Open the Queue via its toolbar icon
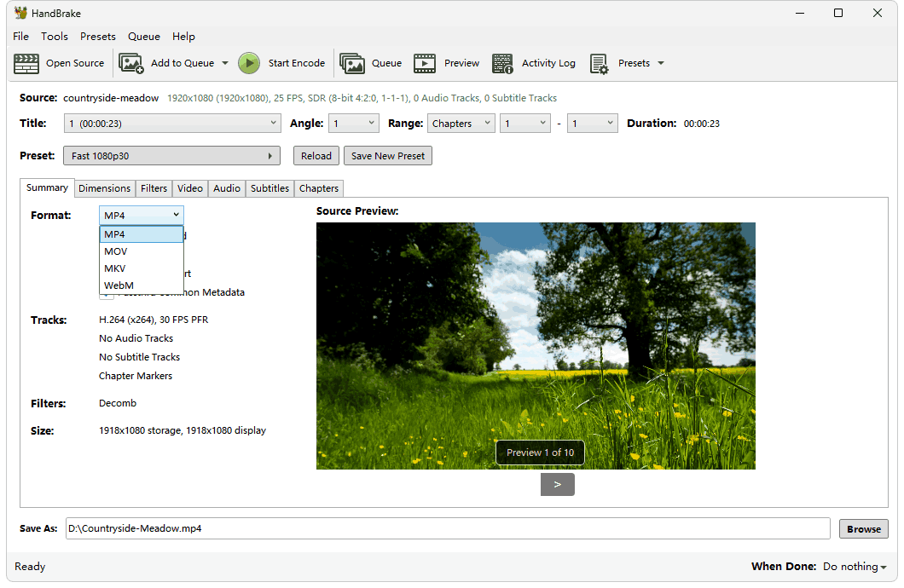Image resolution: width=904 pixels, height=588 pixels. [x=353, y=63]
